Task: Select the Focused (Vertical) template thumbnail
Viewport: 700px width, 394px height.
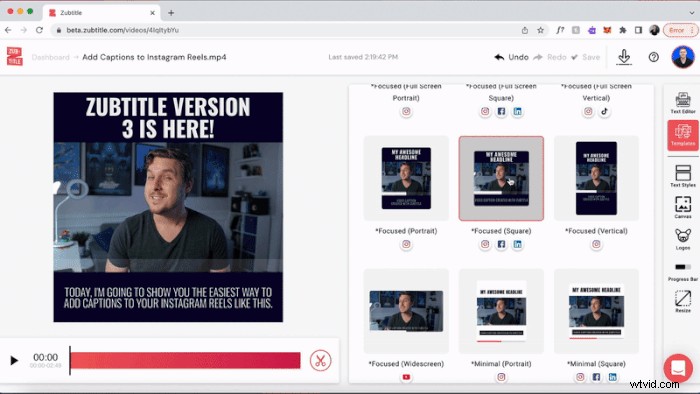Action: pos(596,178)
